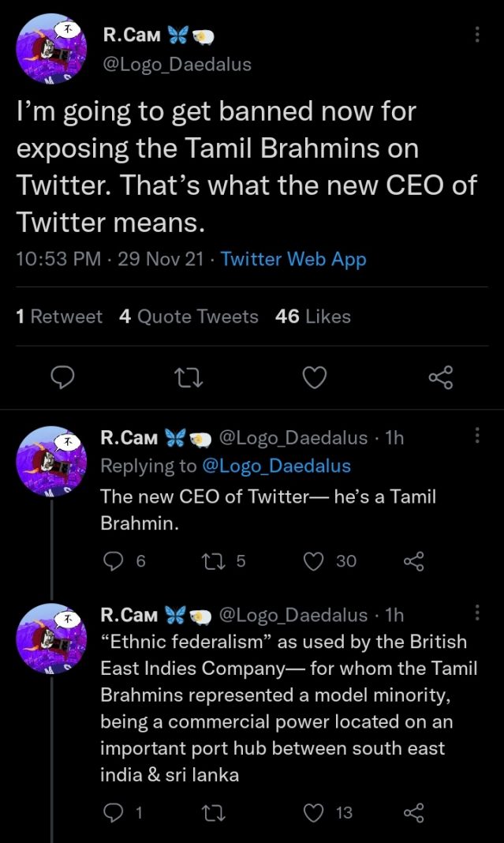Share the 'he's a Tamil Brahmin' reply
This screenshot has height=843, width=504.
414,560
